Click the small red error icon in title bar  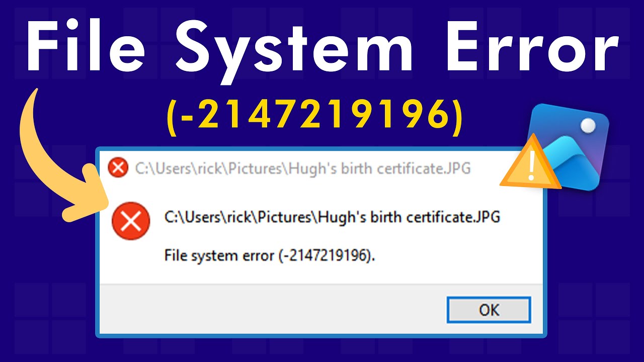118,167
